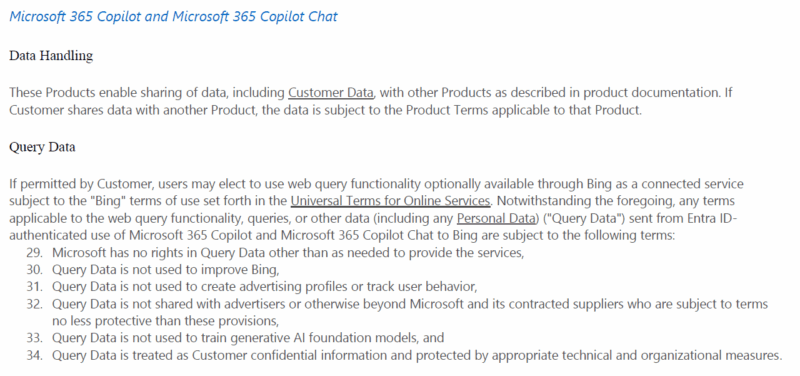Click the Microsoft 365 Copilot blue heading

click(173, 16)
